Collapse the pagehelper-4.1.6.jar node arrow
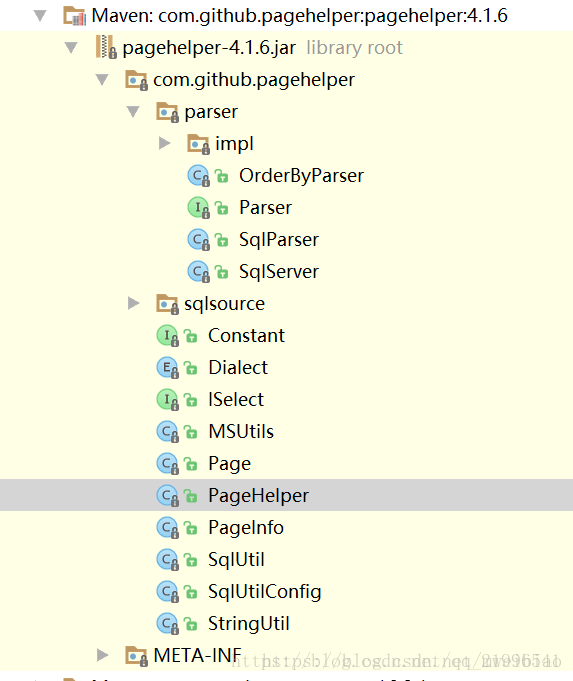The height and width of the screenshot is (681, 573). tap(71, 48)
